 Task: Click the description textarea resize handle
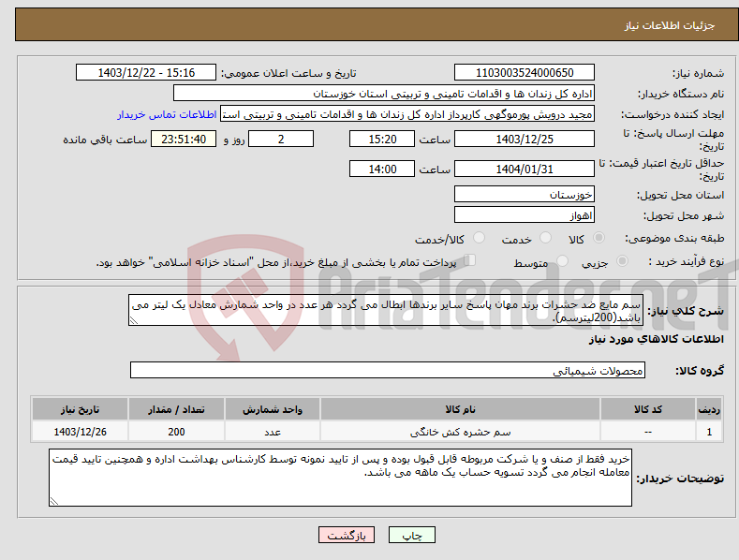pyautogui.click(x=134, y=320)
